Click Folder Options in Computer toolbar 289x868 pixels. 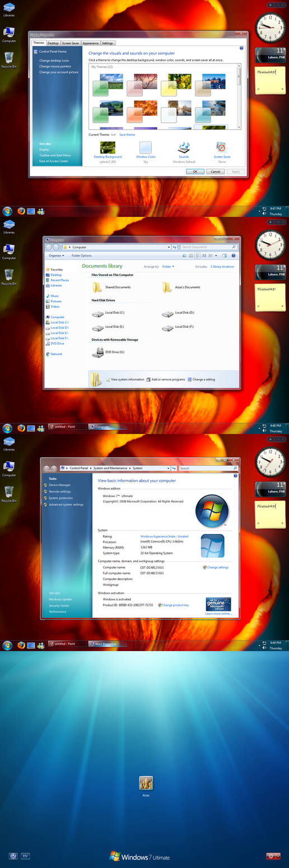click(81, 256)
